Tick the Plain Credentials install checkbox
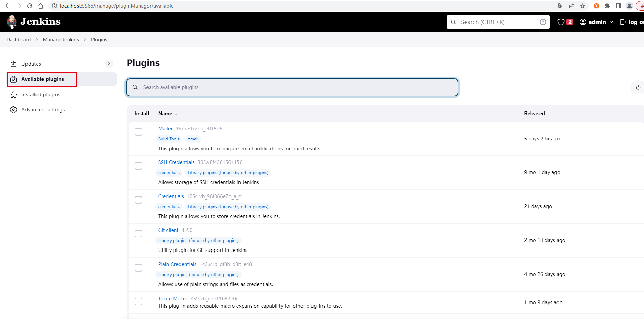This screenshot has width=644, height=319. pyautogui.click(x=139, y=268)
